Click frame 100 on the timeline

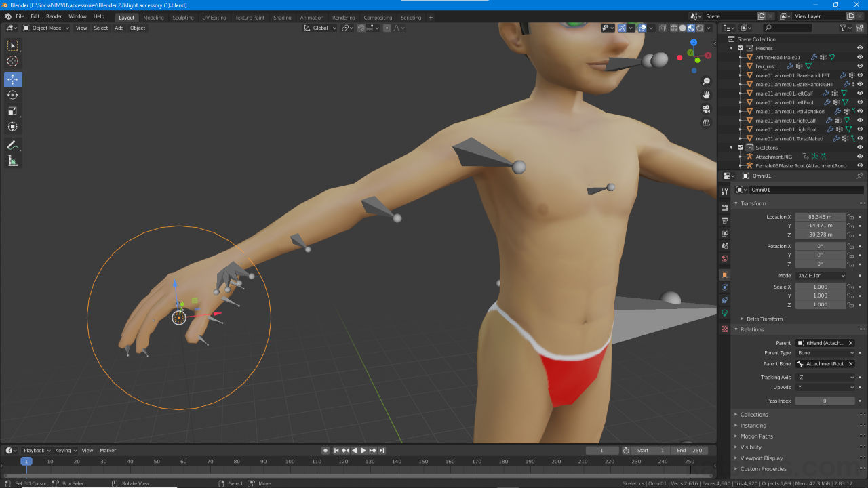tap(290, 462)
